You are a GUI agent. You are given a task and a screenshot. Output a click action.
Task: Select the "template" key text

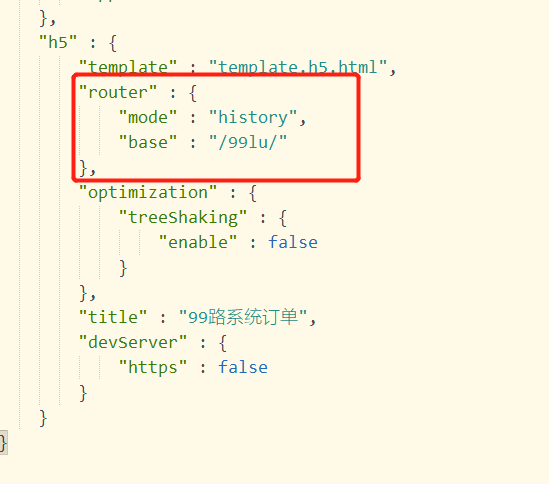[x=128, y=67]
